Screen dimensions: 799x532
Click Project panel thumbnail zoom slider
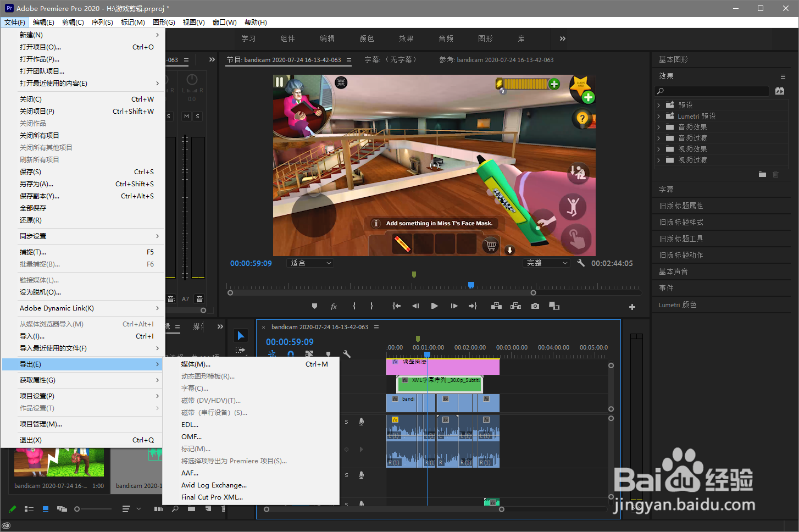77,509
